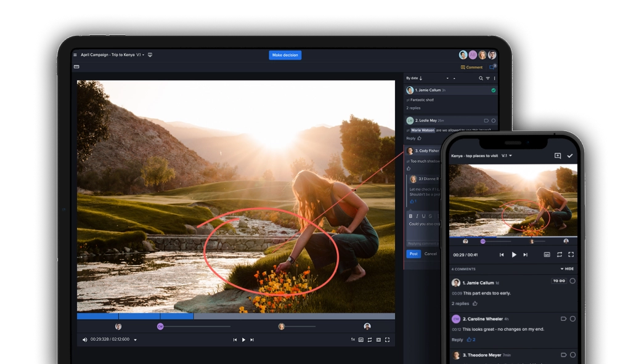
Task: Enter fullscreen on the tablet video player
Action: (x=387, y=339)
